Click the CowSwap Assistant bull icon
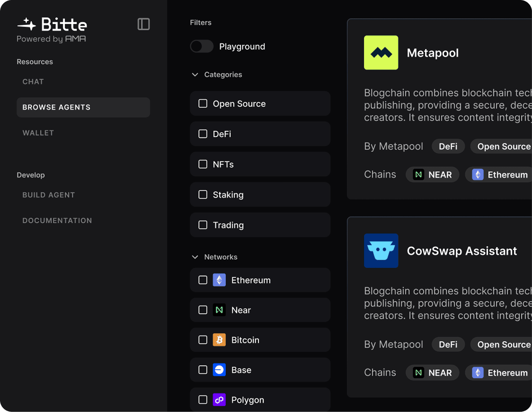Viewport: 532px width, 412px height. click(x=381, y=251)
